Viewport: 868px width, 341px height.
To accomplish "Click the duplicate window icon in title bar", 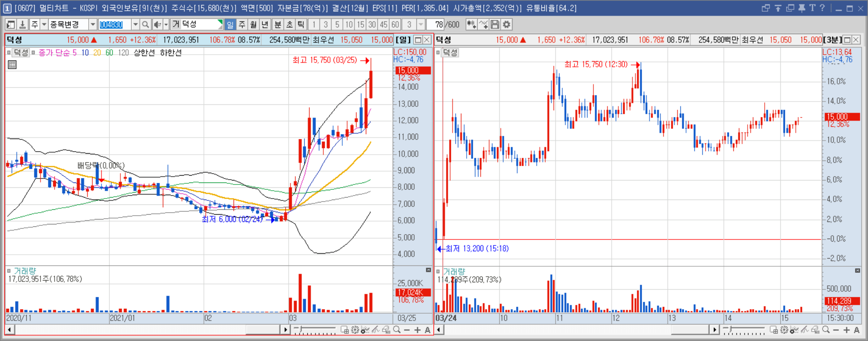I will point(790,8).
